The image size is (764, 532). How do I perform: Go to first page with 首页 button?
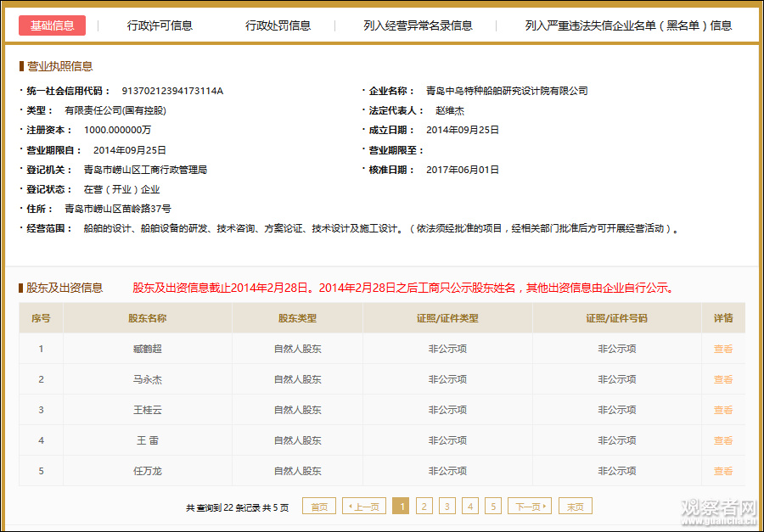click(x=319, y=507)
